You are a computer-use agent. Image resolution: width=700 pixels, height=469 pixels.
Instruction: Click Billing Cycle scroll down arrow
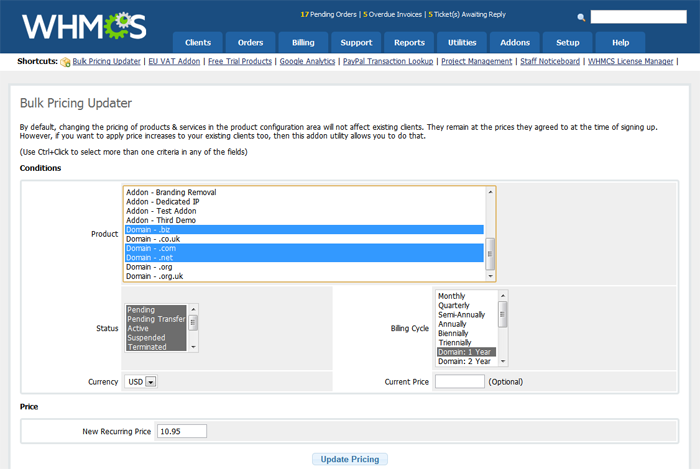click(x=503, y=361)
